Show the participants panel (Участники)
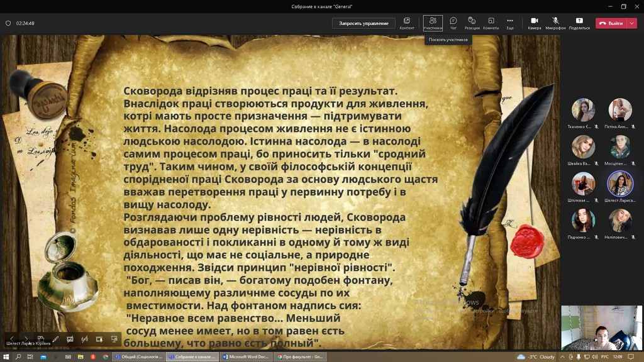Viewport: 644px width, 362px height. tap(433, 23)
